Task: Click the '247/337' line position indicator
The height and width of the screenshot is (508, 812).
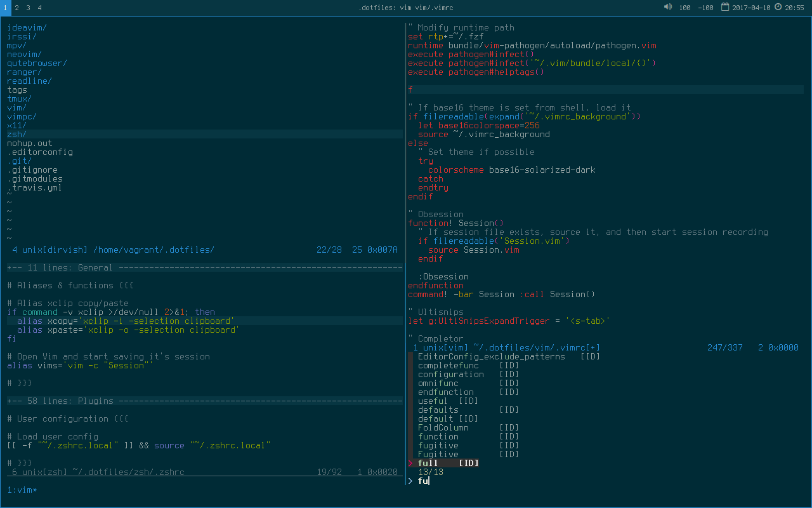Action: coord(725,347)
